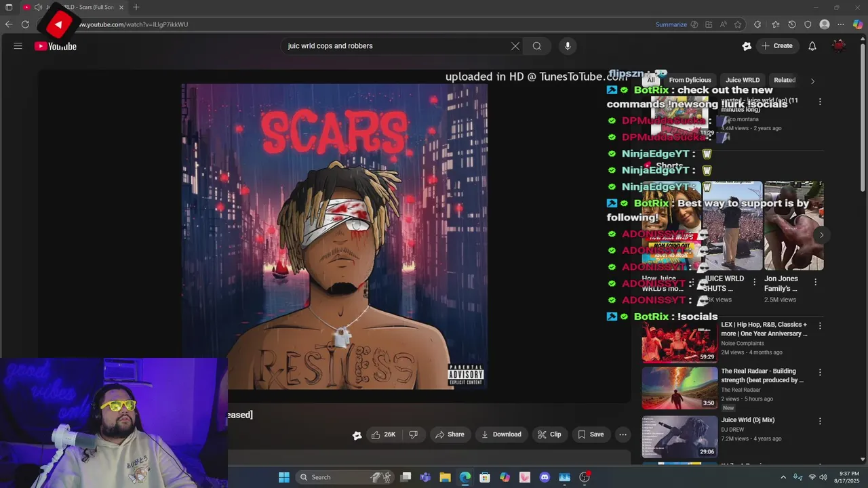Image resolution: width=868 pixels, height=488 pixels.
Task: Save the video to a playlist
Action: click(591, 434)
